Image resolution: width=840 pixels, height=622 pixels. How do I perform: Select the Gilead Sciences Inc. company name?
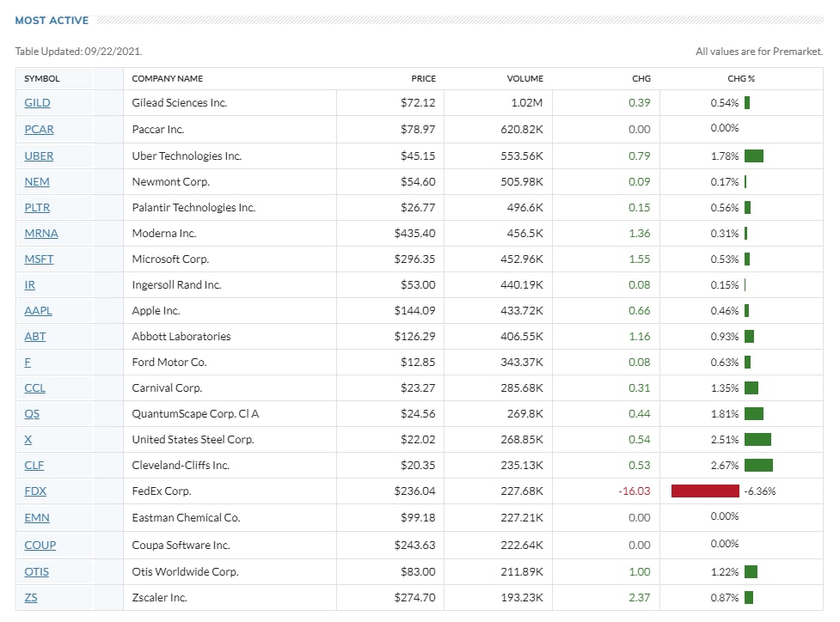coord(180,103)
